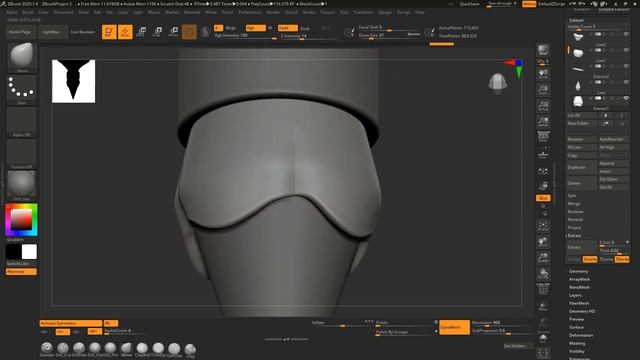Toggle Activate Symmetry

click(71, 323)
